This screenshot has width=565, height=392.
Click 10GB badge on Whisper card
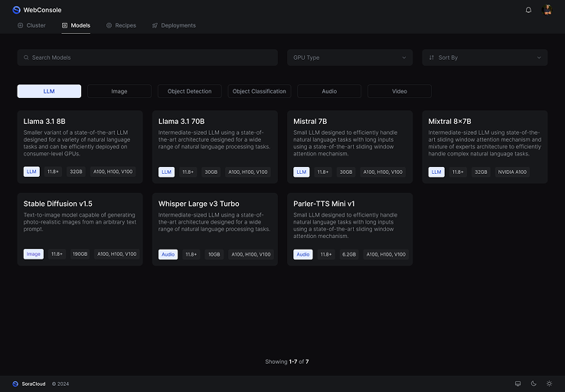tap(214, 254)
